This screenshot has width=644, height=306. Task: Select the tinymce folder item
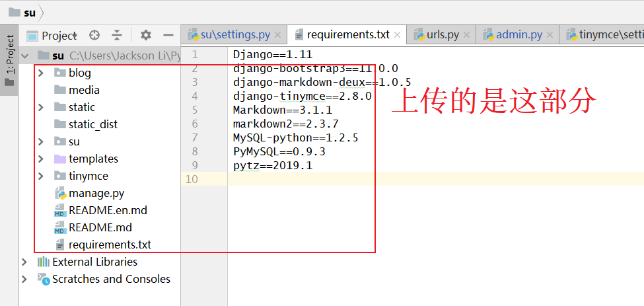click(89, 176)
